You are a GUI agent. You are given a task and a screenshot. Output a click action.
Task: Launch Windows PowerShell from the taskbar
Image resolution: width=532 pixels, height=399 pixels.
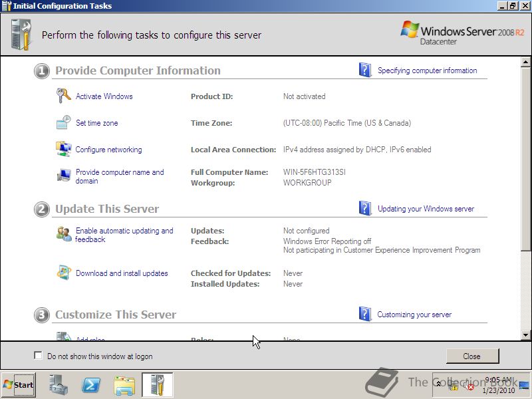coord(91,385)
